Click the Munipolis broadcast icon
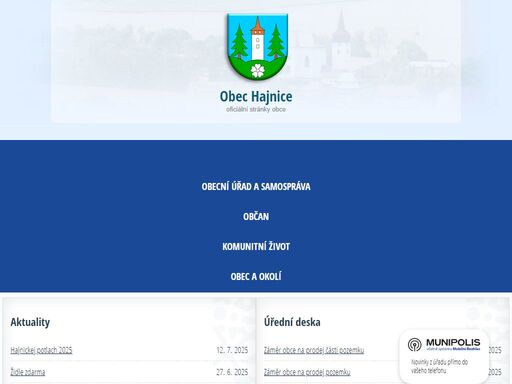The image size is (512, 384). tap(415, 345)
